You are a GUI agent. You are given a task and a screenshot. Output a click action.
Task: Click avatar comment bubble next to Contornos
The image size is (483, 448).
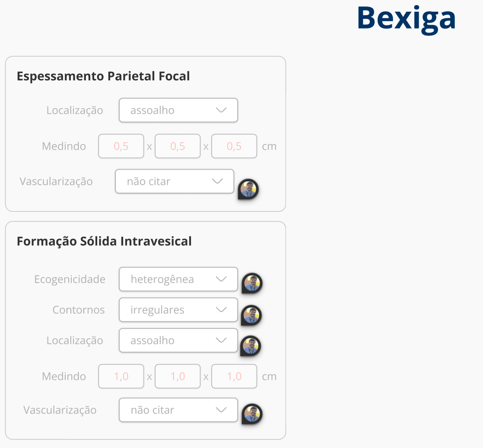[x=251, y=315]
